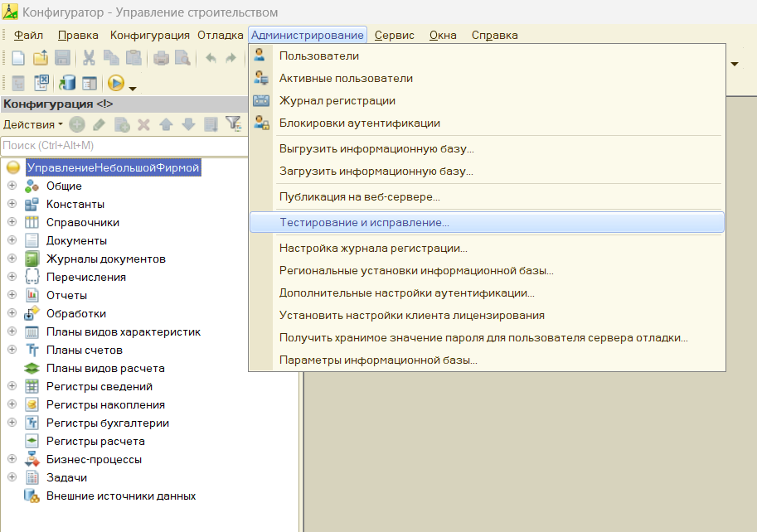Screen dimensions: 757x532
Task: Select Внешние источники данных item
Action: coord(121,496)
